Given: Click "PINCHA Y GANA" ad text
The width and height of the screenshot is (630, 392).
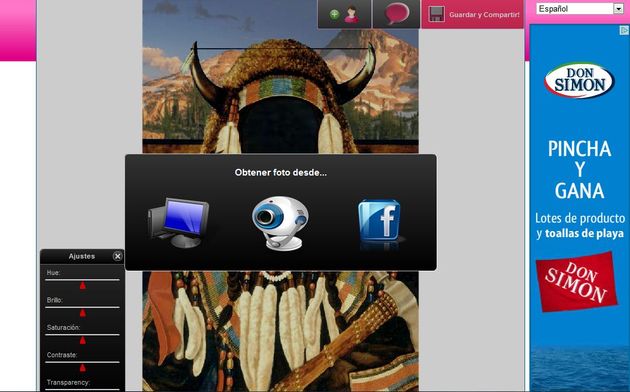Looking at the screenshot, I should 579,169.
